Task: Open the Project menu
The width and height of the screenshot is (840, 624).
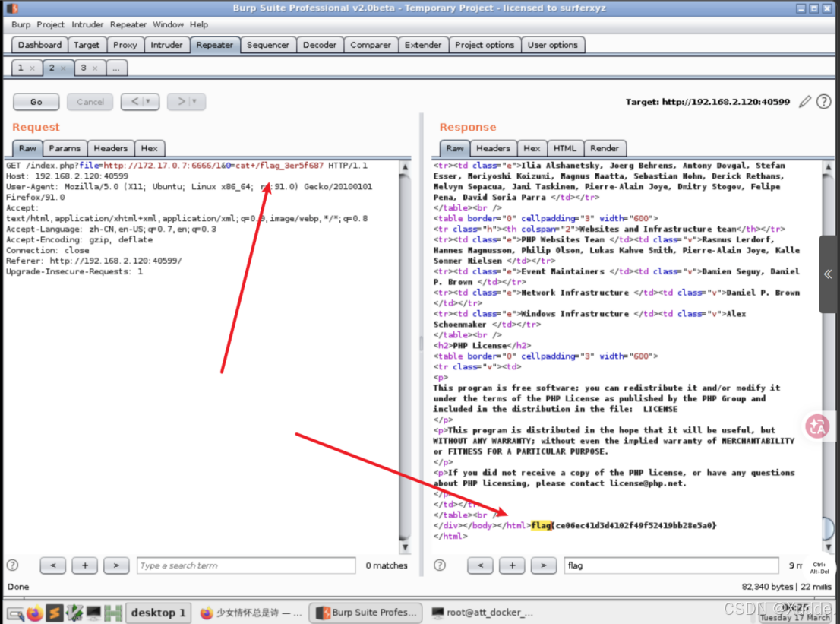Action: 50,24
